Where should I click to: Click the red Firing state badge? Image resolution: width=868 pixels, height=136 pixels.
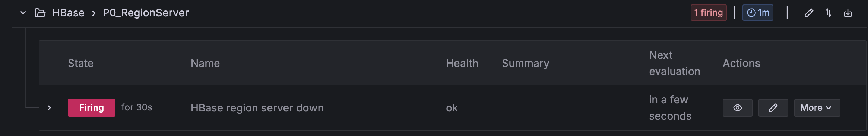click(x=92, y=108)
